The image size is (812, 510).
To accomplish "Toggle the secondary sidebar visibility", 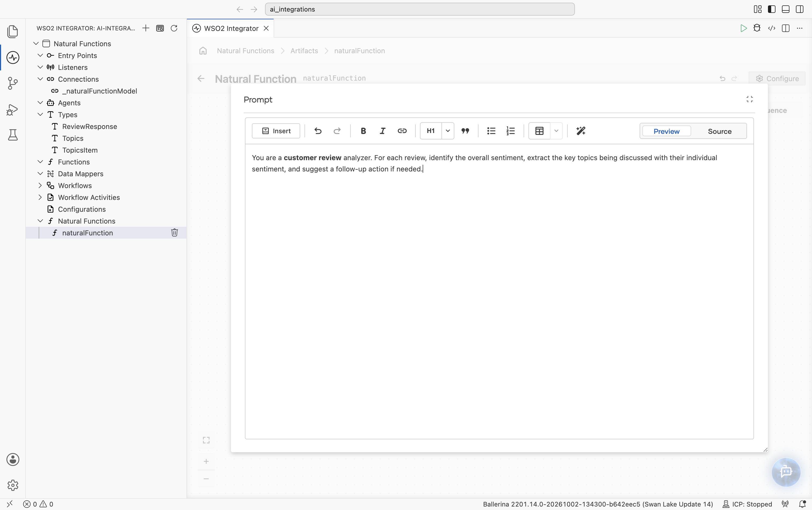I will pos(800,9).
